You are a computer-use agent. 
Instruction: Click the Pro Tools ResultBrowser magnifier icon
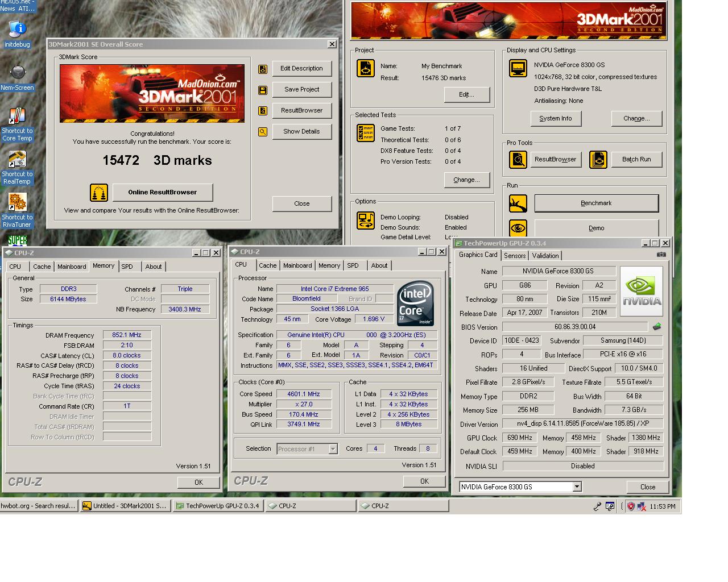518,159
